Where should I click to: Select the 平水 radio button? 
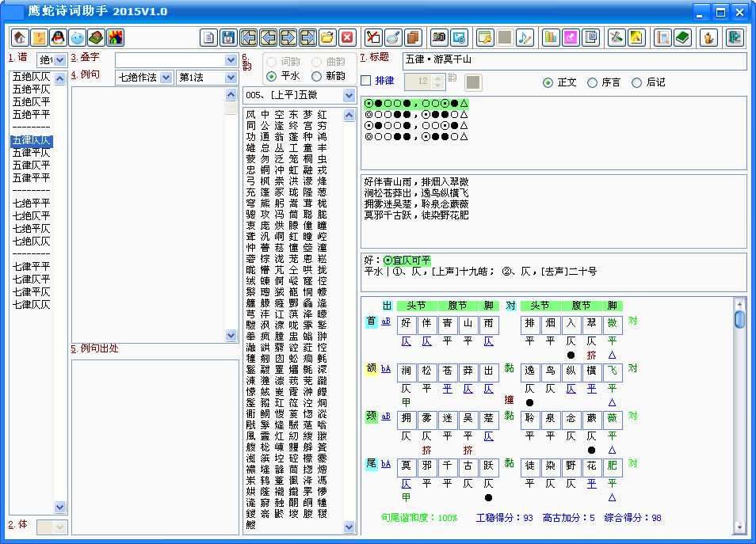pos(272,76)
